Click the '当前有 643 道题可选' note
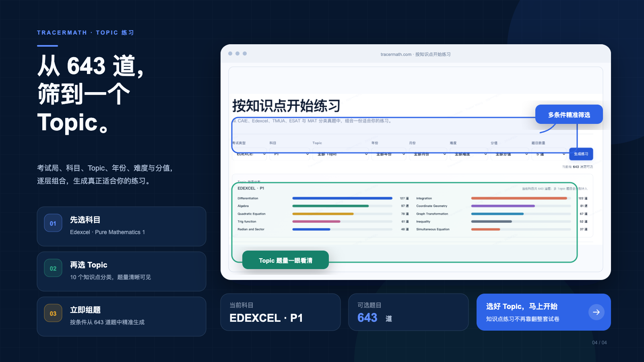The width and height of the screenshot is (644, 362). (578, 167)
